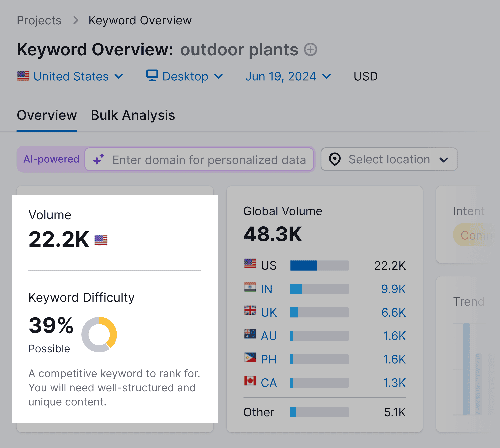Click the desktop monitor icon
This screenshot has width=500, height=448.
[x=152, y=75]
